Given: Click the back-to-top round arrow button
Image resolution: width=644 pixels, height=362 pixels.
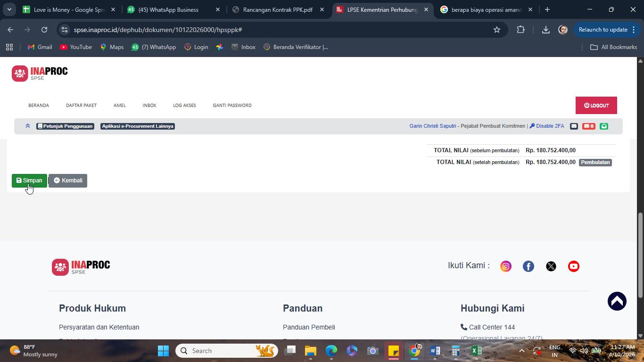Looking at the screenshot, I should [x=617, y=302].
